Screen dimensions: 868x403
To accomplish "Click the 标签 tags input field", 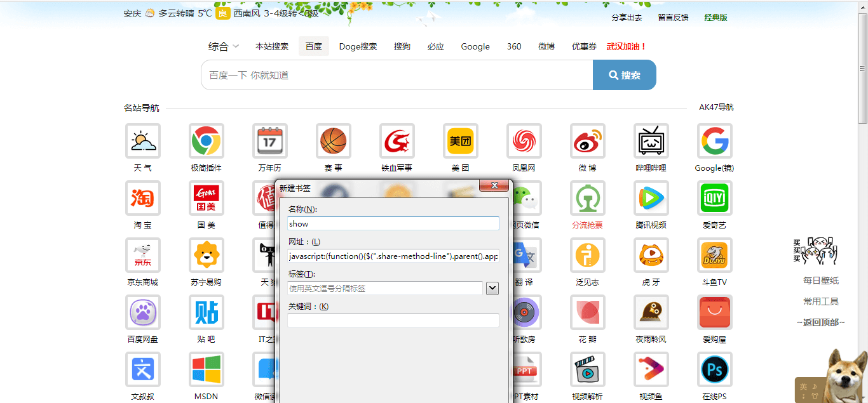I will [x=385, y=288].
